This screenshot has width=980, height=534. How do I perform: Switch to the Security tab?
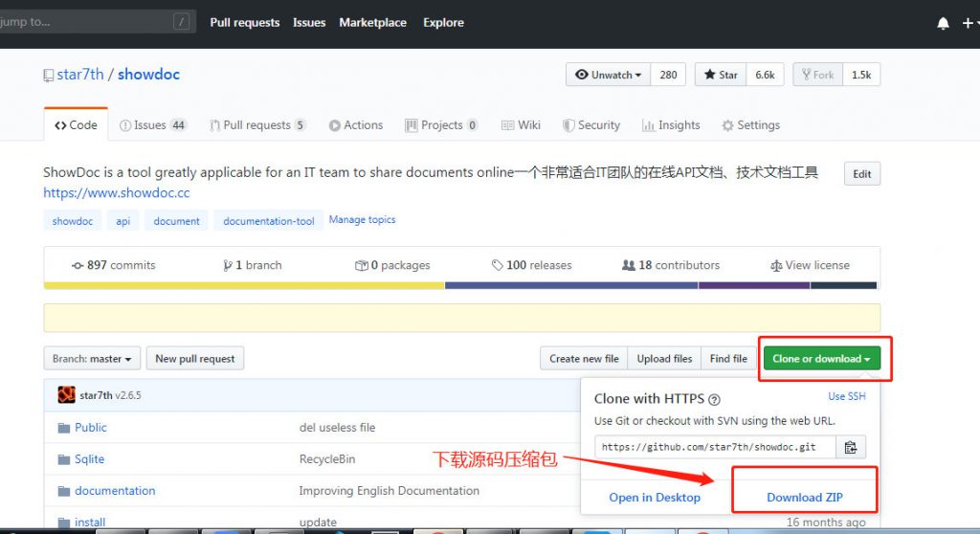click(591, 125)
